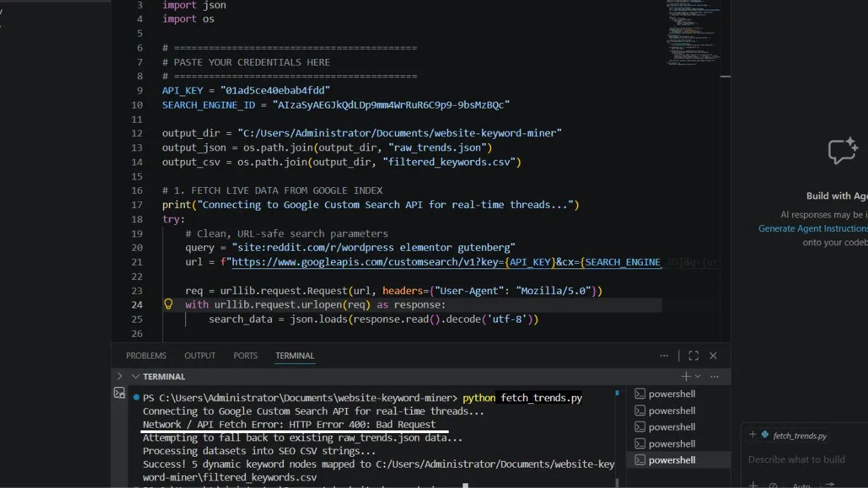The width and height of the screenshot is (868, 488).
Task: Click the search_data json.loads line
Action: tap(374, 319)
